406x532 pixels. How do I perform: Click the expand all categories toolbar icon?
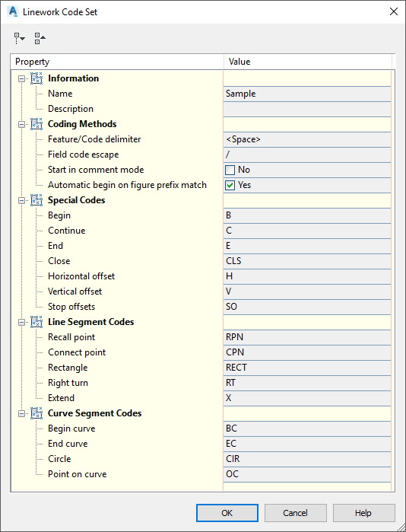pos(19,38)
